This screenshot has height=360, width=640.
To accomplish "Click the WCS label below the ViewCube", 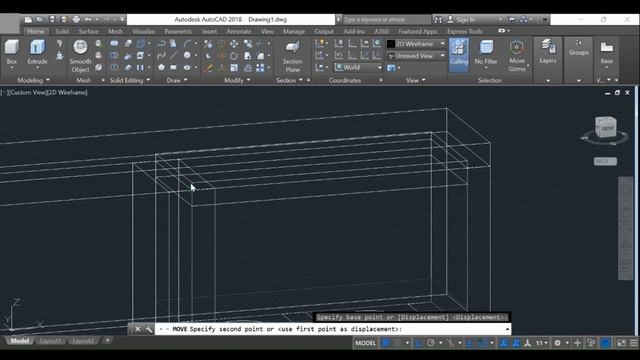I will click(x=605, y=161).
